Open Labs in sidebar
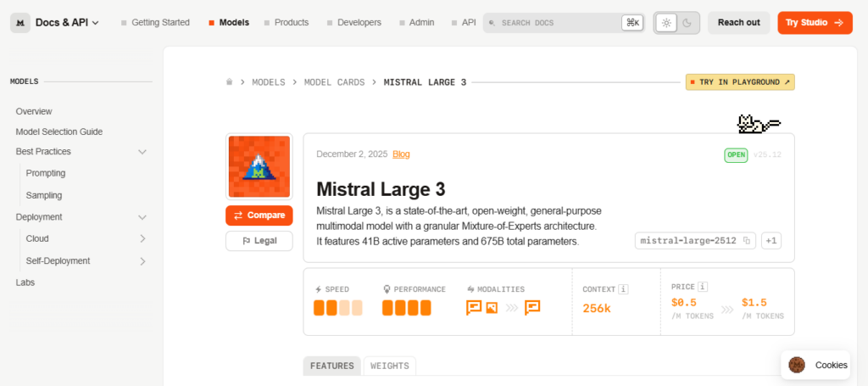This screenshot has width=868, height=386. (x=25, y=283)
